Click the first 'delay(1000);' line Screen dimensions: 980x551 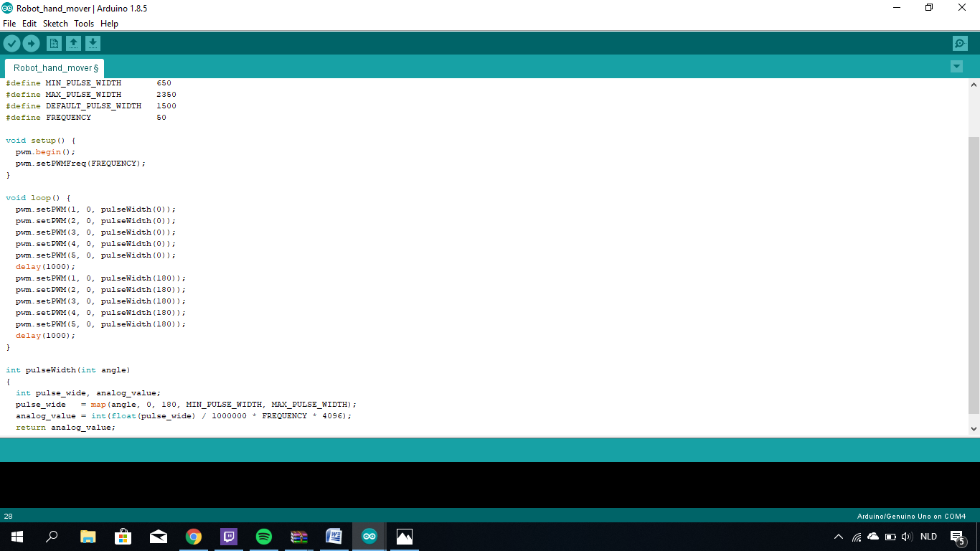click(45, 267)
